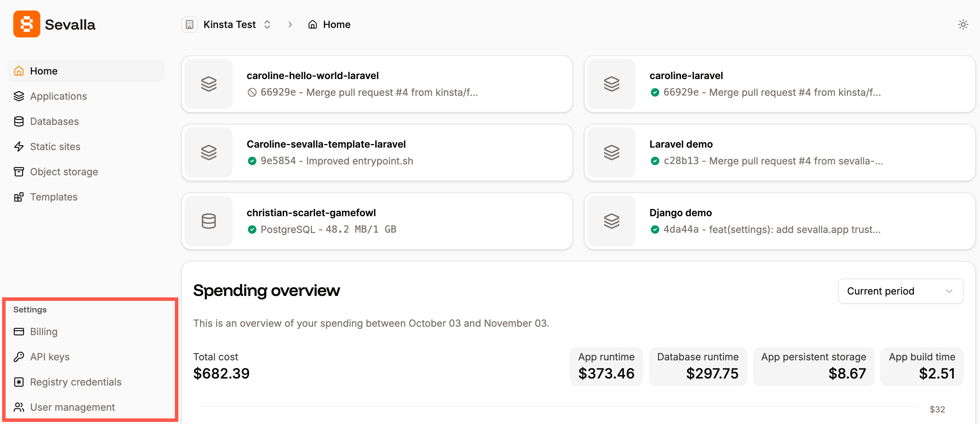
Task: Select the Databases sidebar icon
Action: coord(19,121)
